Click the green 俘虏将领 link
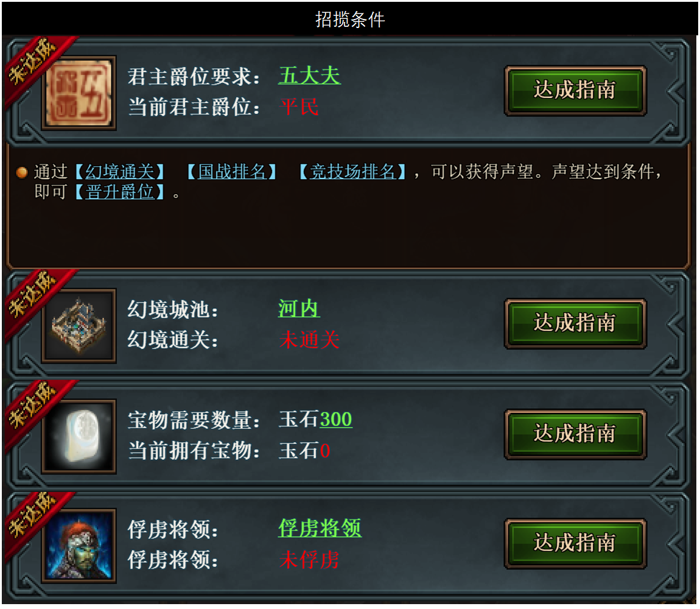 tap(320, 528)
